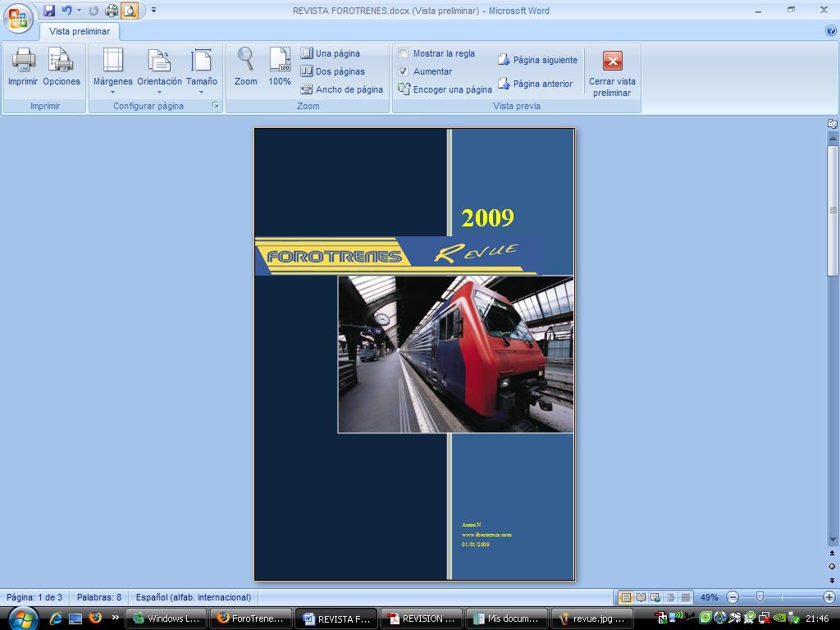Enable the Mostrar la regla checkbox
This screenshot has width=840, height=630.
click(404, 53)
